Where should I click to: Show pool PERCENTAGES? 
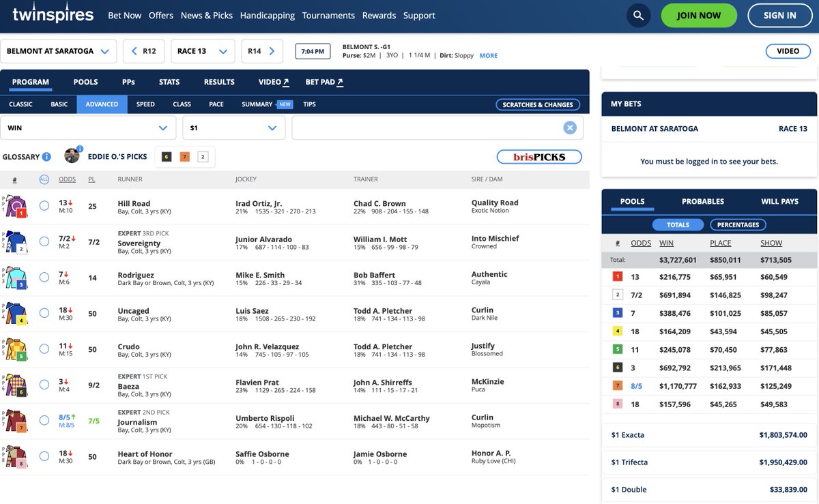(738, 224)
